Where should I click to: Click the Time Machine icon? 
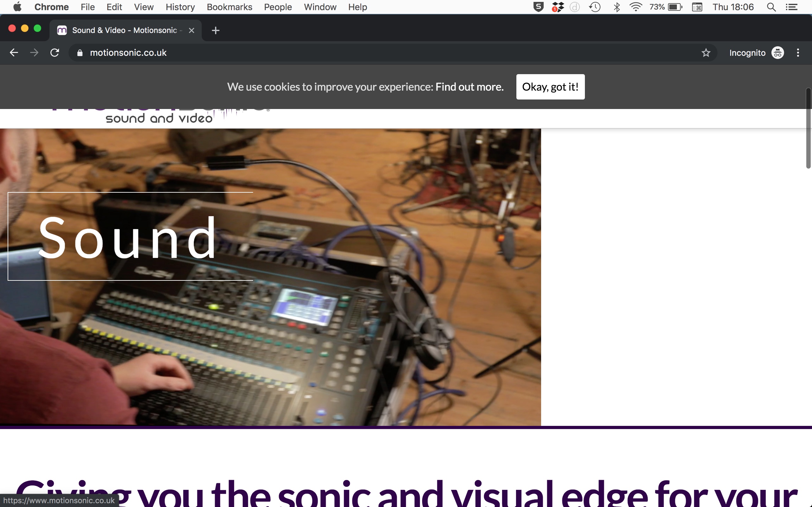[595, 7]
